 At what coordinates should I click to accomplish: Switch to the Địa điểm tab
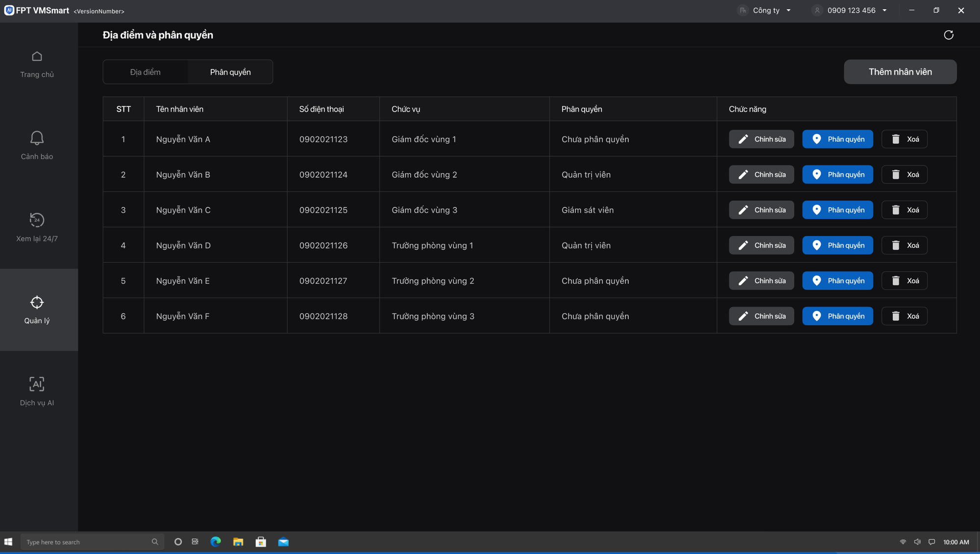pyautogui.click(x=145, y=72)
